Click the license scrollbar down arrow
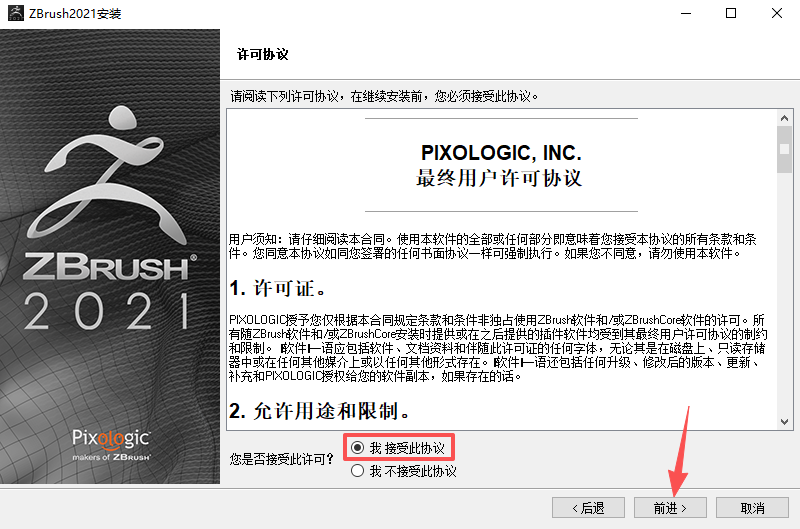 tap(784, 422)
